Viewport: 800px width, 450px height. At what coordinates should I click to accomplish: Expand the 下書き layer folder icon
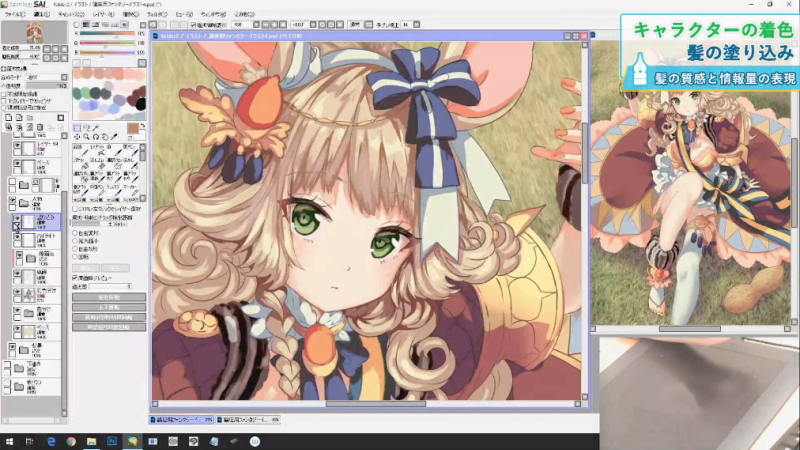point(19,368)
